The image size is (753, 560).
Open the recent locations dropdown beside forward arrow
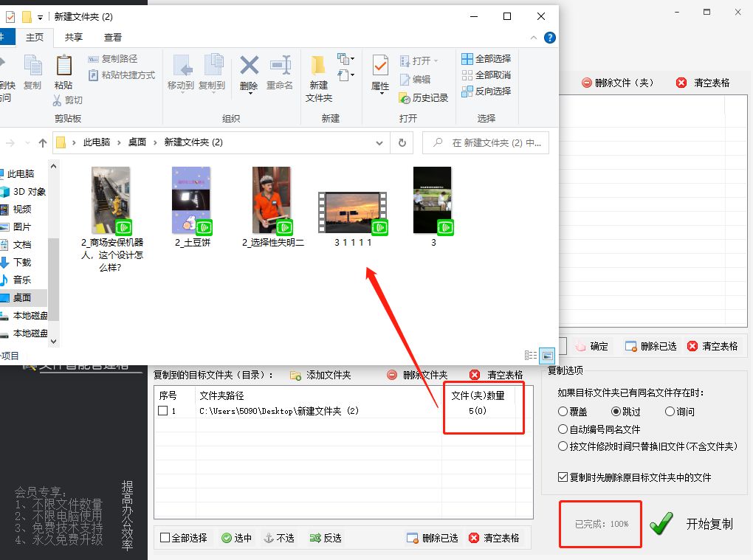(27, 143)
